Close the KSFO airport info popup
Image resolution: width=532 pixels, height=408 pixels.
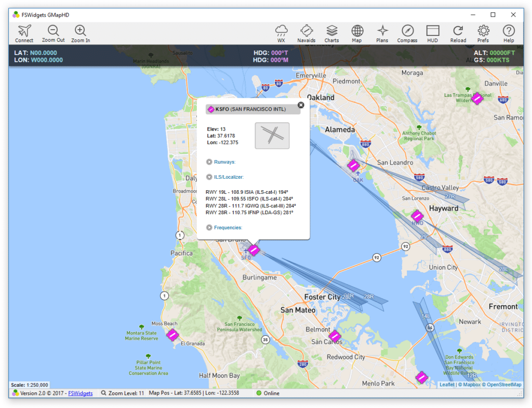pyautogui.click(x=301, y=105)
